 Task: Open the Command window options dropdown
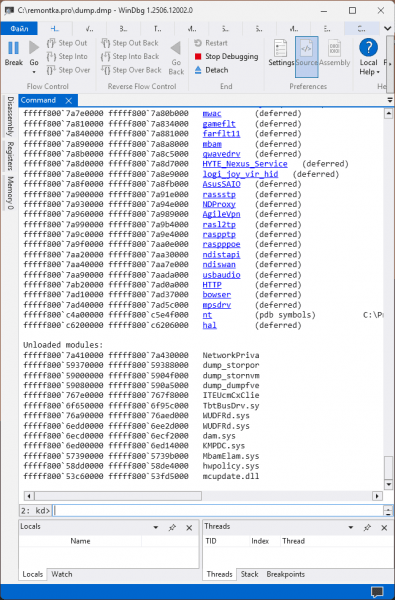point(390,100)
